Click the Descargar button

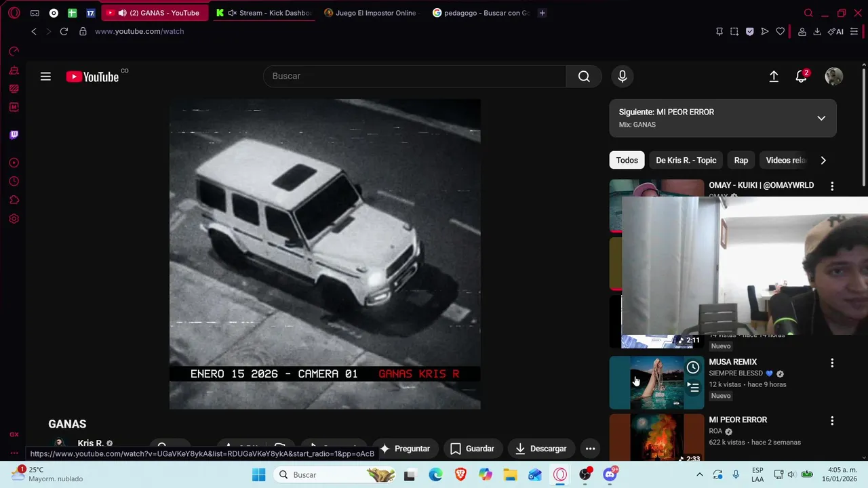point(540,449)
